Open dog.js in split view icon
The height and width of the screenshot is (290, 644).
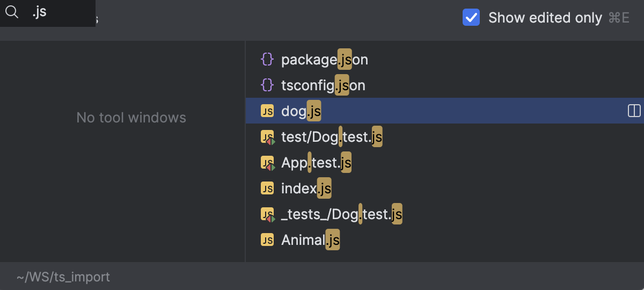tap(634, 111)
